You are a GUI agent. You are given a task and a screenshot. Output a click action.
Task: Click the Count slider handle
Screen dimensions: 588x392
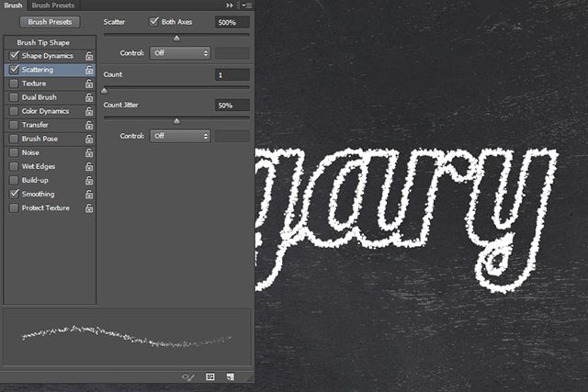pyautogui.click(x=105, y=90)
